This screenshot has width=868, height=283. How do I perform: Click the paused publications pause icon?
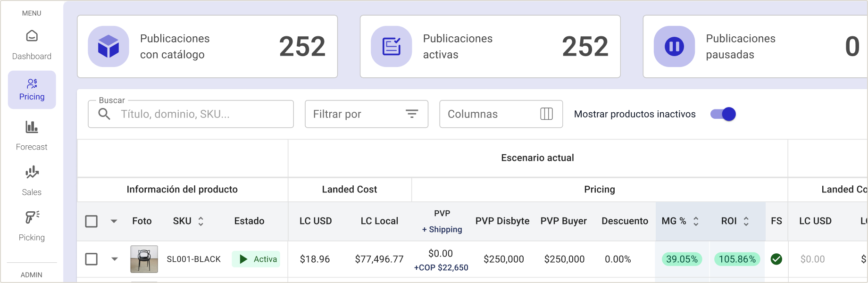[x=675, y=46]
